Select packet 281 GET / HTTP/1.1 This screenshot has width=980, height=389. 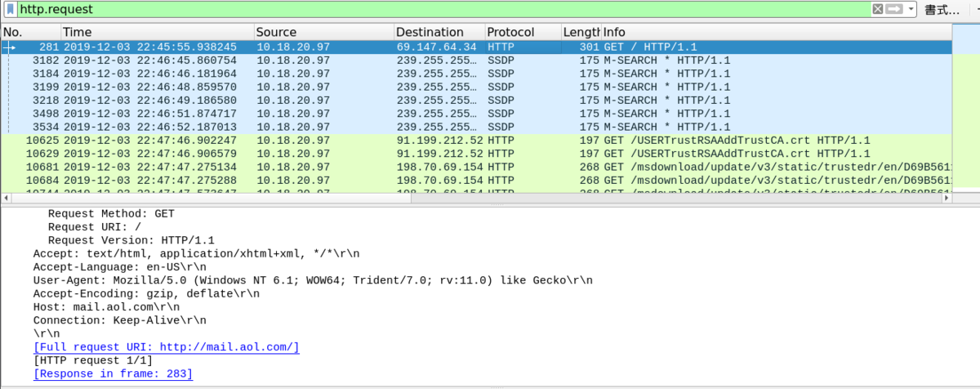click(x=476, y=47)
